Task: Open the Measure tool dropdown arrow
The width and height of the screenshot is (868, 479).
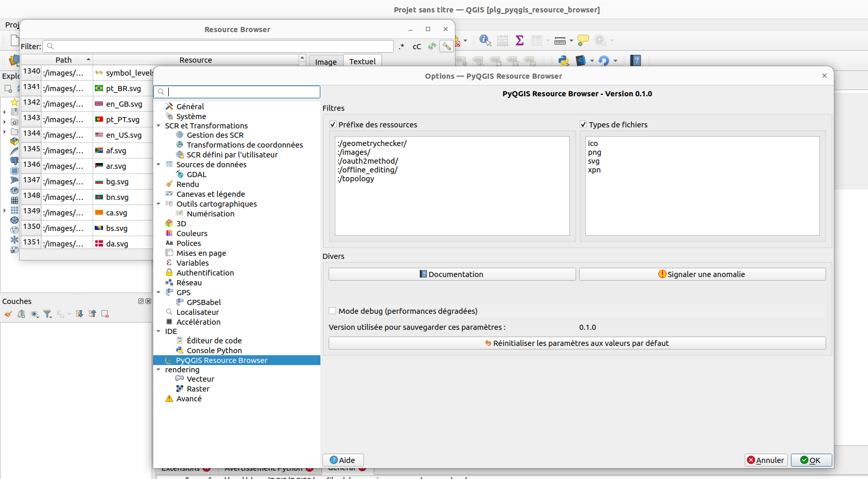Action: [x=571, y=40]
